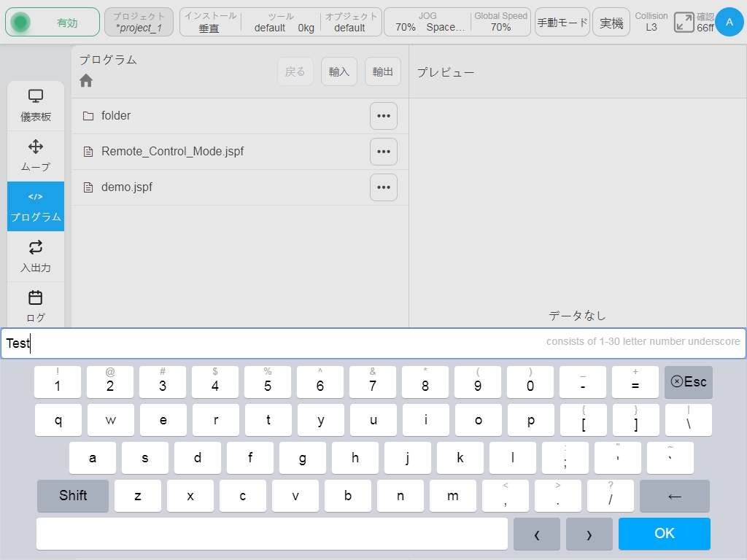Tap the minus underscore key
747x560 pixels.
pyautogui.click(x=583, y=382)
